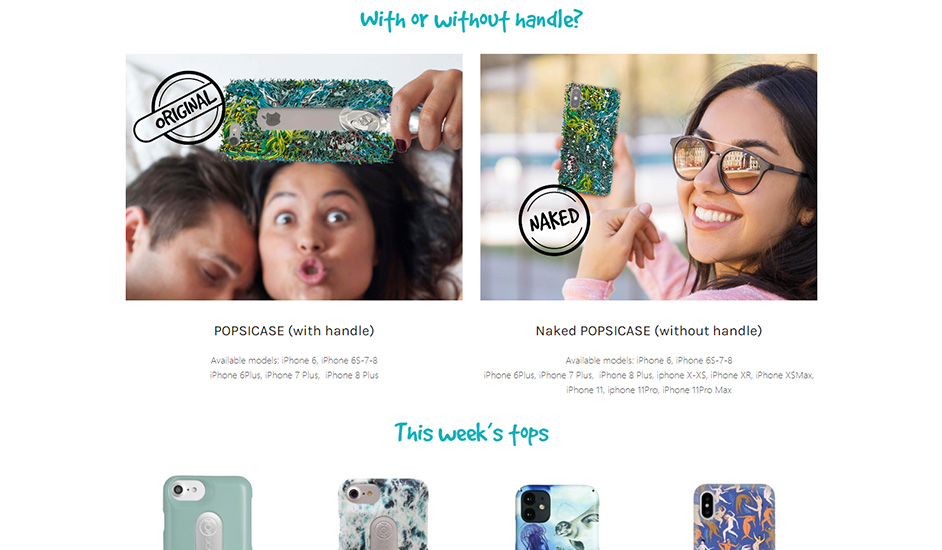
Task: Select the marble pattern handle case product
Action: (x=383, y=514)
